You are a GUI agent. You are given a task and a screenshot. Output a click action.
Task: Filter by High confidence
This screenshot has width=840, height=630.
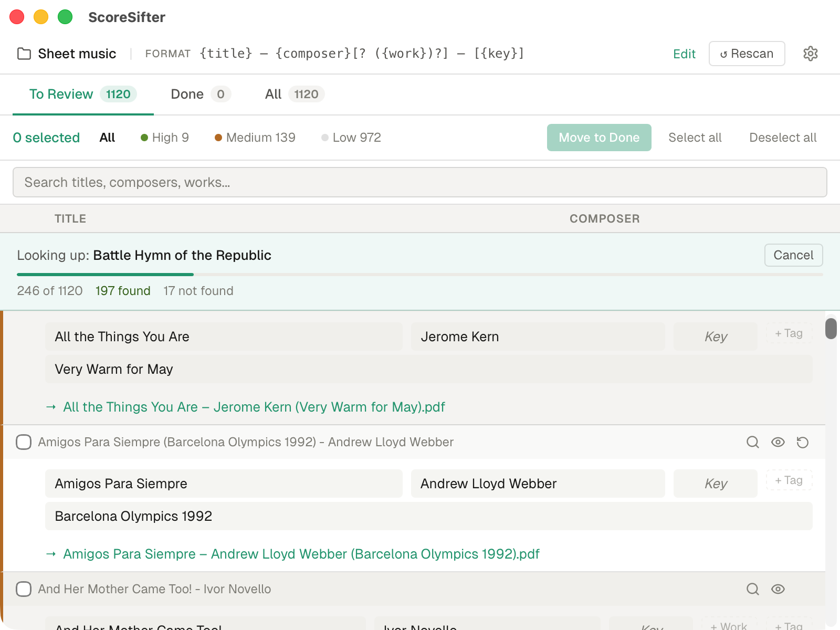click(165, 138)
